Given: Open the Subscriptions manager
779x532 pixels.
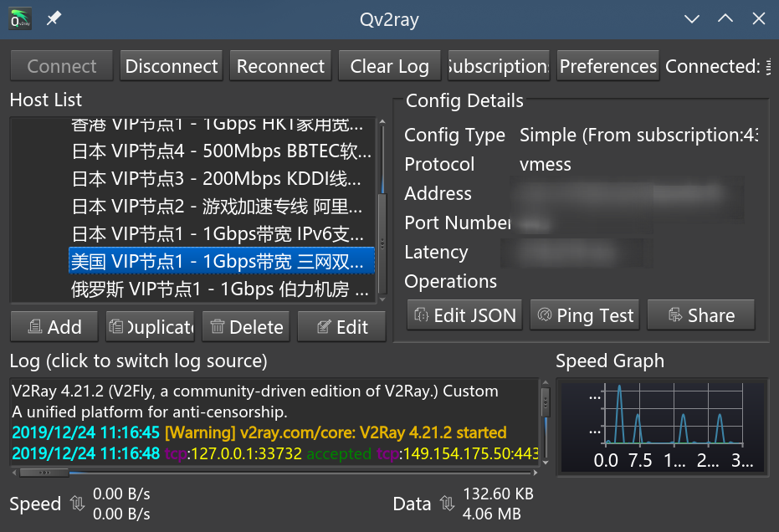Looking at the screenshot, I should pyautogui.click(x=498, y=65).
